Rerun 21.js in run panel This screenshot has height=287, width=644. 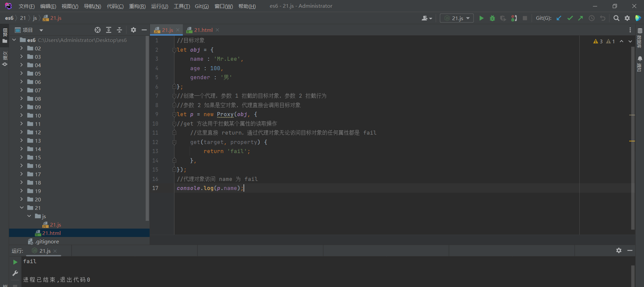pyautogui.click(x=15, y=262)
